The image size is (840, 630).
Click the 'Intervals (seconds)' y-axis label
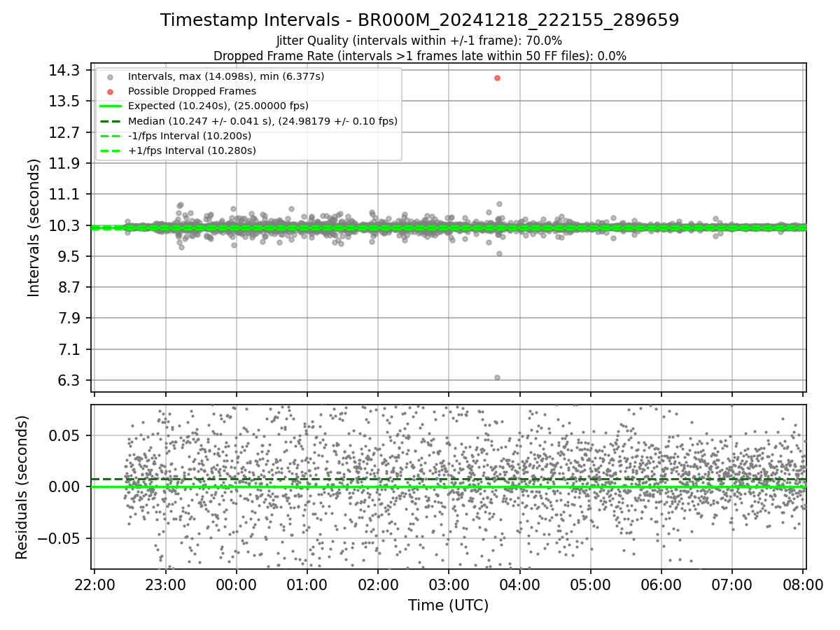coord(34,227)
